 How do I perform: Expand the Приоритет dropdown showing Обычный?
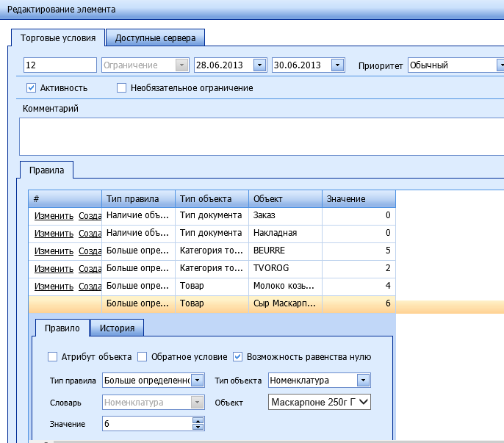click(x=499, y=65)
